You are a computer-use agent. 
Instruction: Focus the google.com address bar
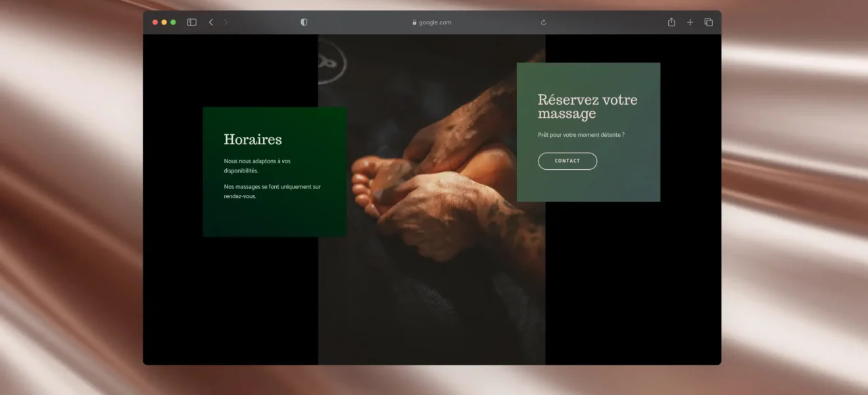coord(435,22)
